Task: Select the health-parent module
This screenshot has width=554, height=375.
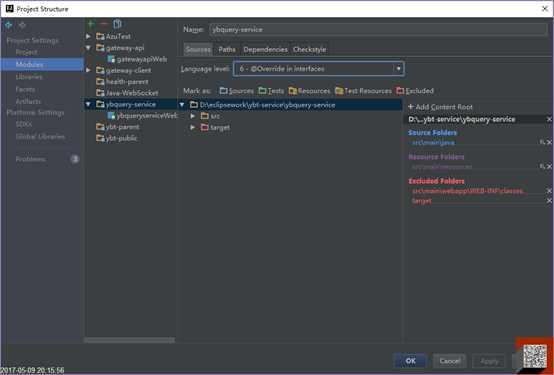Action: click(x=122, y=82)
